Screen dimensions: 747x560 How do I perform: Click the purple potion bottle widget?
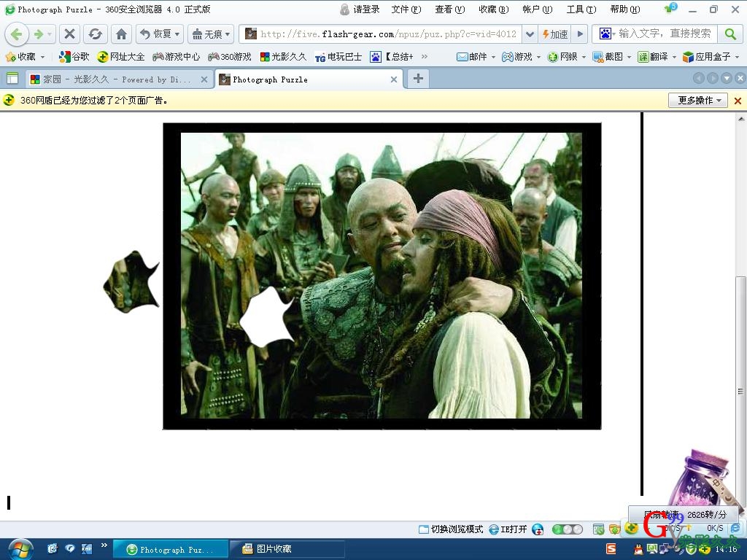(x=704, y=478)
